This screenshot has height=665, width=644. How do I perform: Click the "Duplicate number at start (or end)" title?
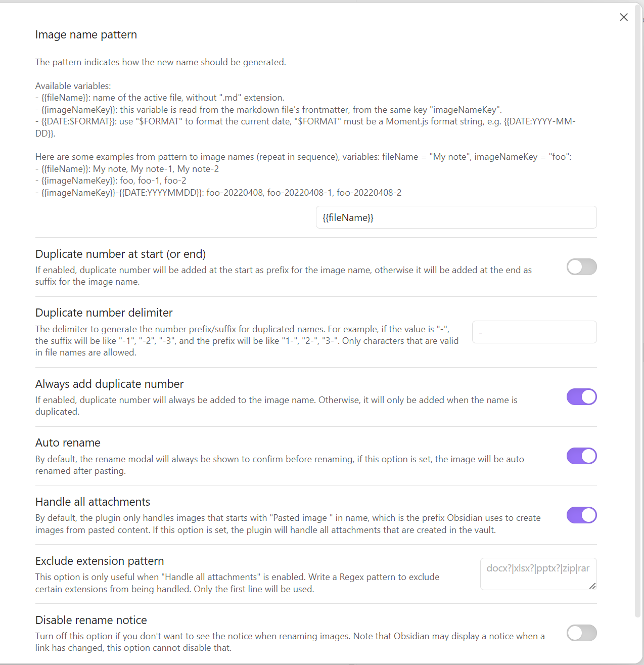(120, 254)
